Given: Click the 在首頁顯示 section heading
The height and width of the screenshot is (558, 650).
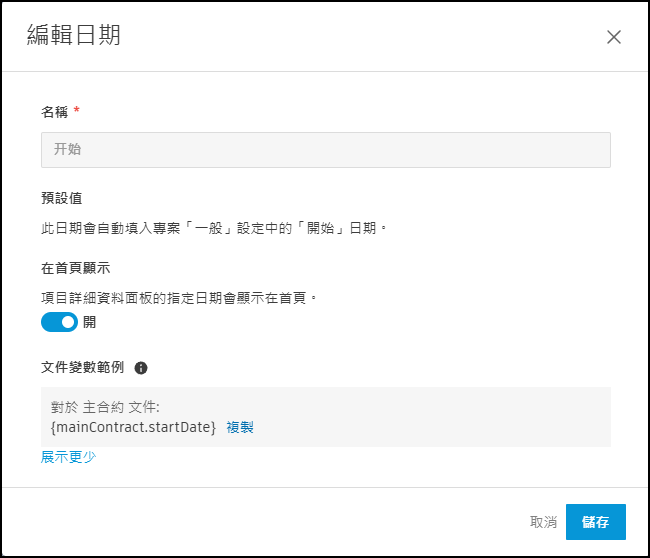Looking at the screenshot, I should tap(75, 268).
